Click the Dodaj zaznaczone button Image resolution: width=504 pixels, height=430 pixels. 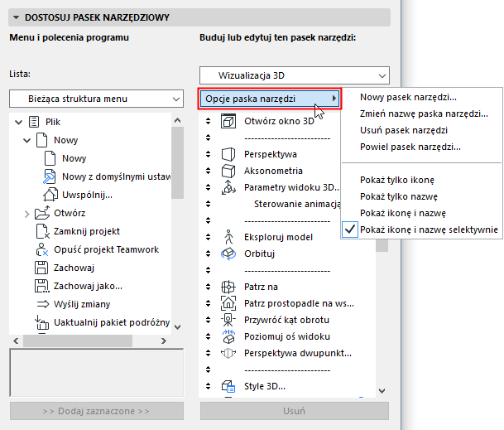[x=97, y=411]
